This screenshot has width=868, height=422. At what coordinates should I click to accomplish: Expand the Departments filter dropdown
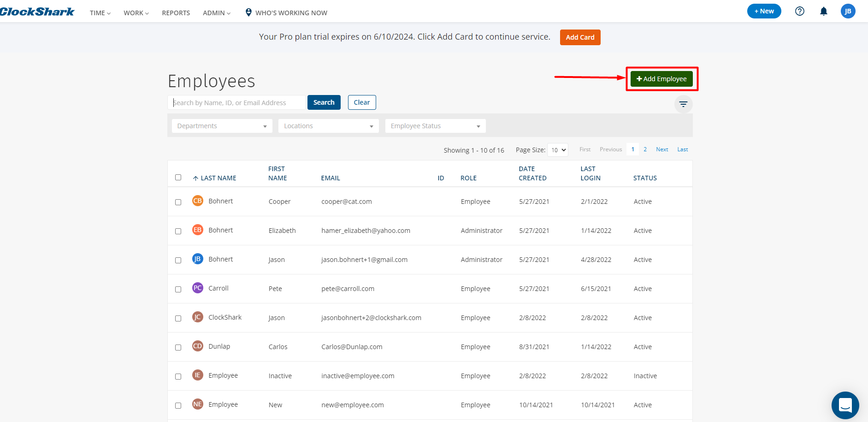pos(222,126)
